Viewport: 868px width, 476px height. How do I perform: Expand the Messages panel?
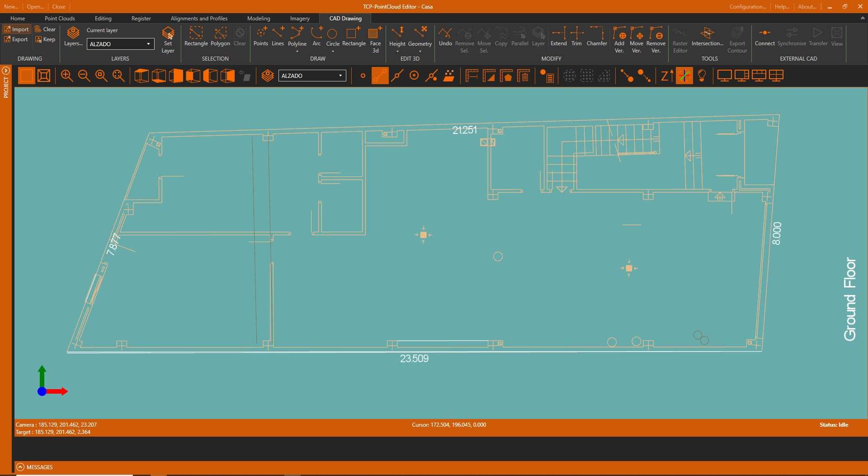[20, 467]
